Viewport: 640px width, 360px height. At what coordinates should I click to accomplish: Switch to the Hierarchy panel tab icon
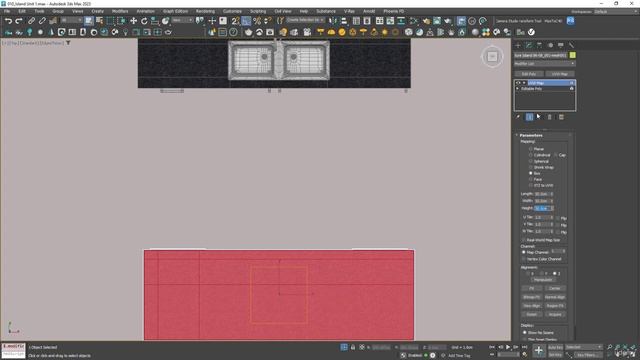[x=539, y=45]
